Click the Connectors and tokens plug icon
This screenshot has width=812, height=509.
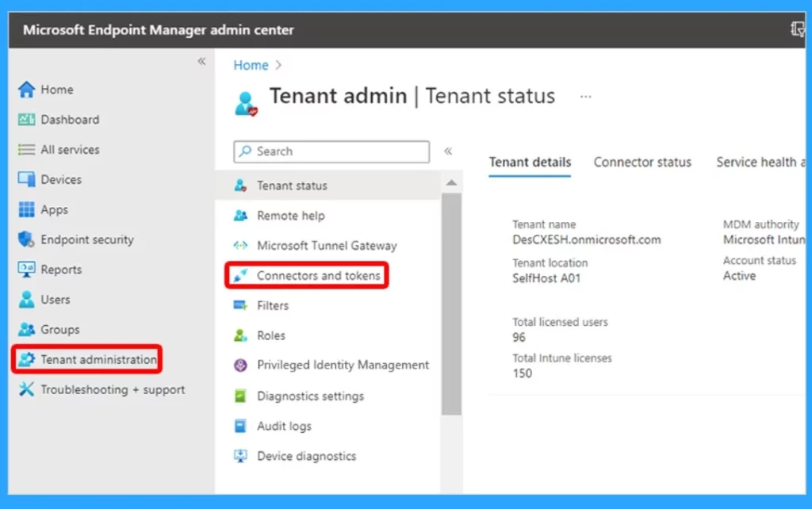(240, 275)
